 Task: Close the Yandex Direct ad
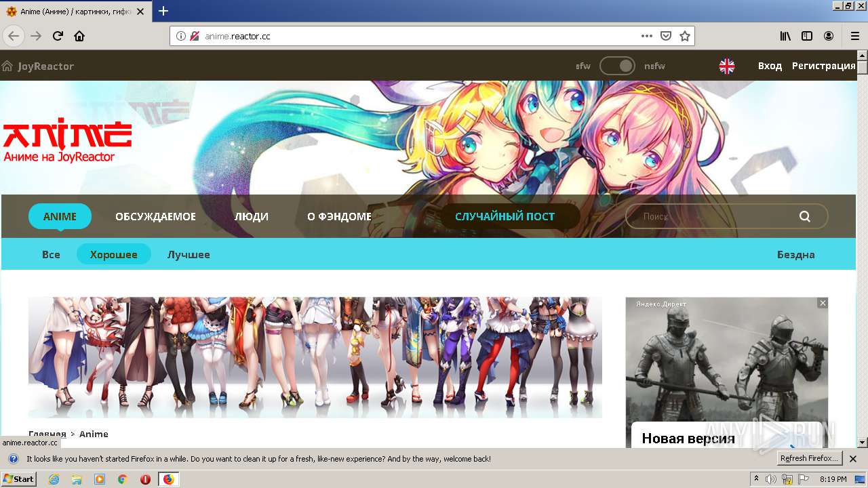point(823,303)
